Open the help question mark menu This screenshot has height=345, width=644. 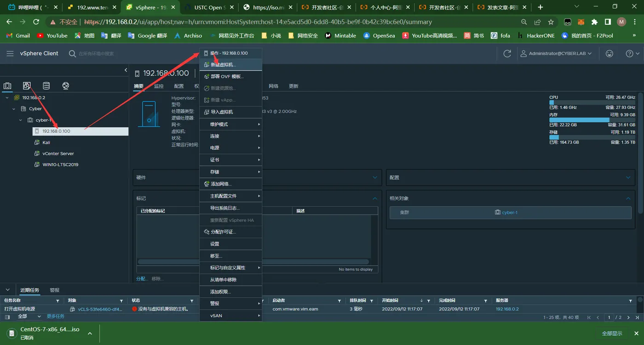click(632, 54)
